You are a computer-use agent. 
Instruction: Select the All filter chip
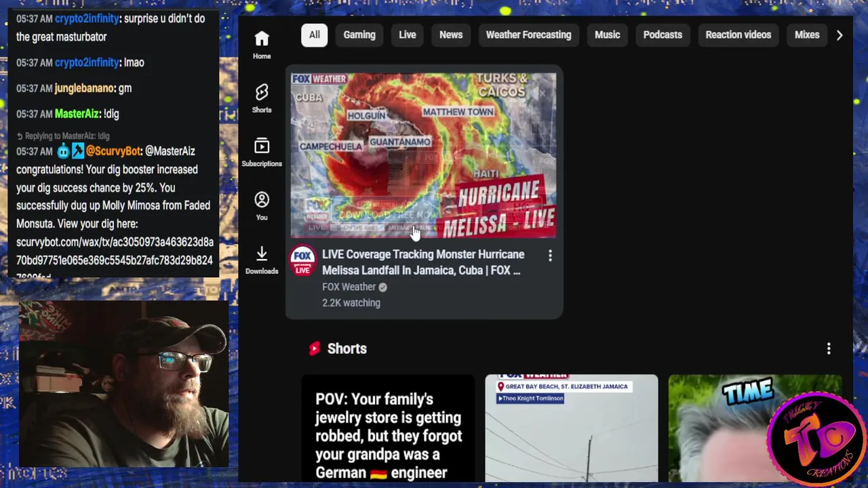pos(315,35)
